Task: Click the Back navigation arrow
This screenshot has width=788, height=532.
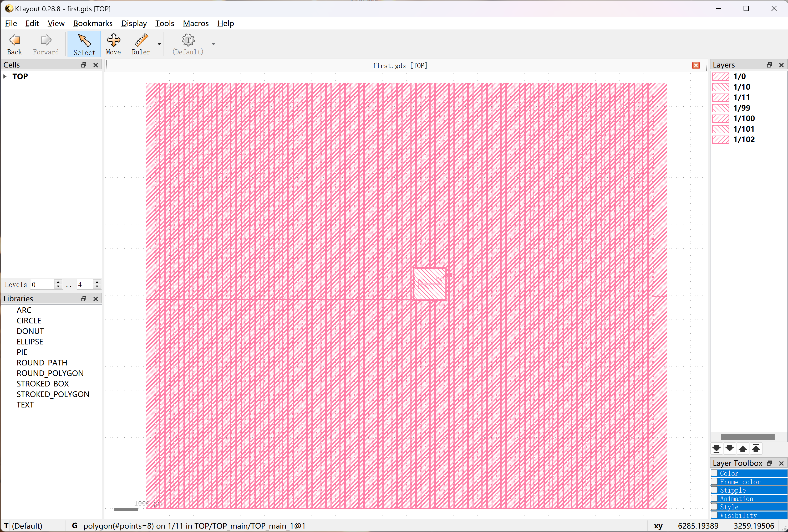Action: (14, 40)
